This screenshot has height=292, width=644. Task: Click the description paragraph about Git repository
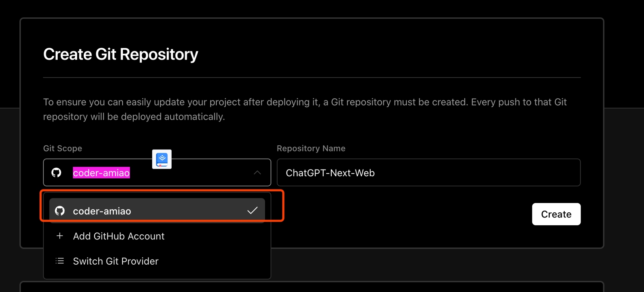[305, 109]
